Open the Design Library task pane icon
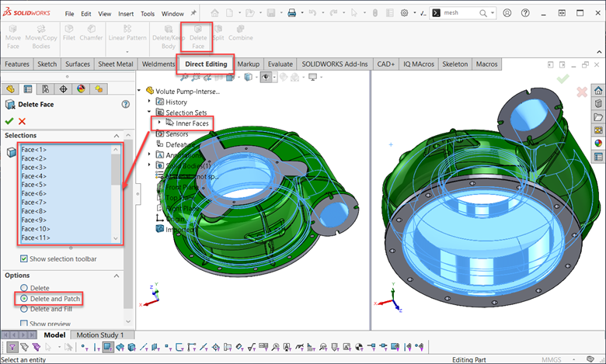The height and width of the screenshot is (364, 606). click(x=598, y=103)
